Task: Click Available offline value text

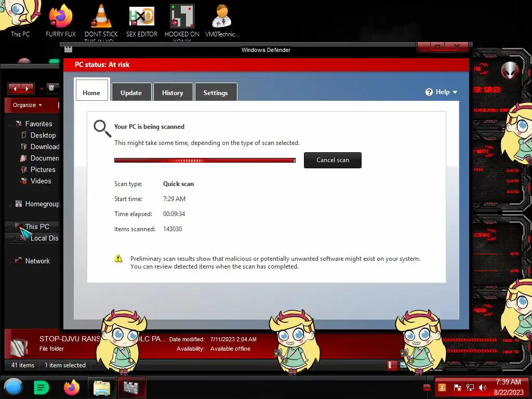Action: [x=230, y=349]
